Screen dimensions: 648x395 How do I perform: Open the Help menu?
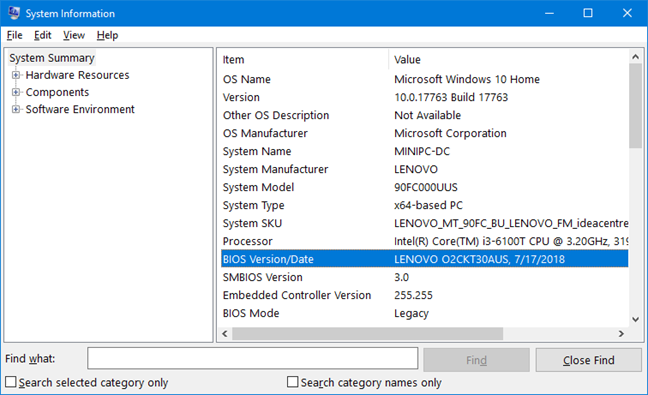[107, 35]
